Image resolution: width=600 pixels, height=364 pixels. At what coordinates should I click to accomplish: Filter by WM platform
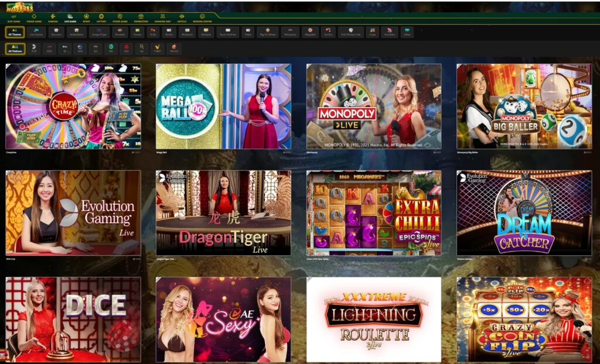point(80,49)
